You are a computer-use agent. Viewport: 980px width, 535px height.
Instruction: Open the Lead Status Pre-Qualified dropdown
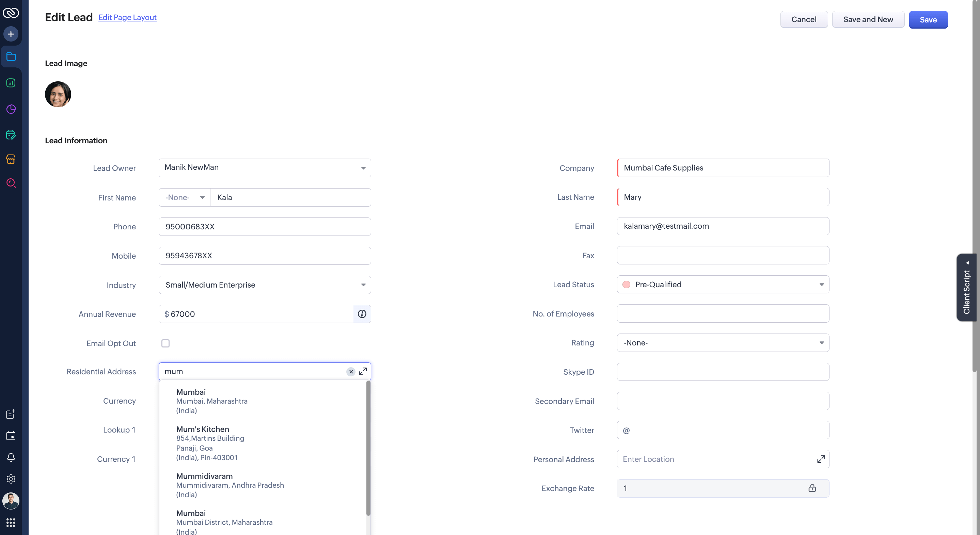(723, 285)
